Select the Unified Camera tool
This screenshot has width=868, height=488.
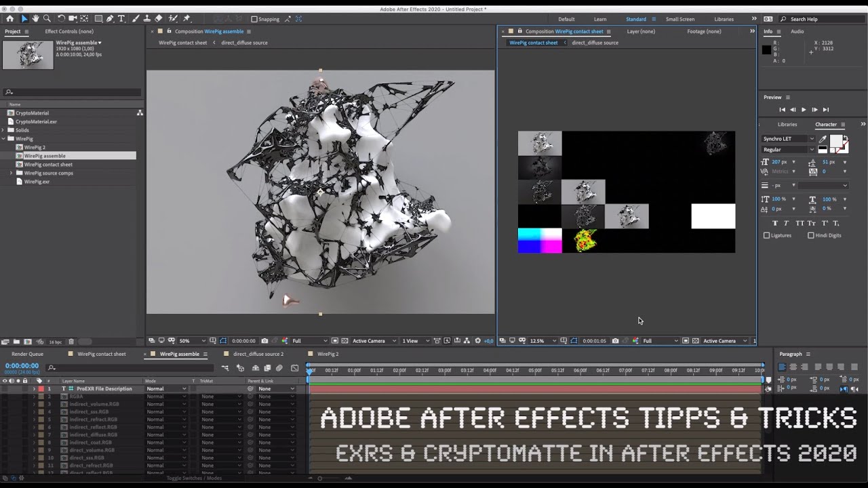[73, 19]
